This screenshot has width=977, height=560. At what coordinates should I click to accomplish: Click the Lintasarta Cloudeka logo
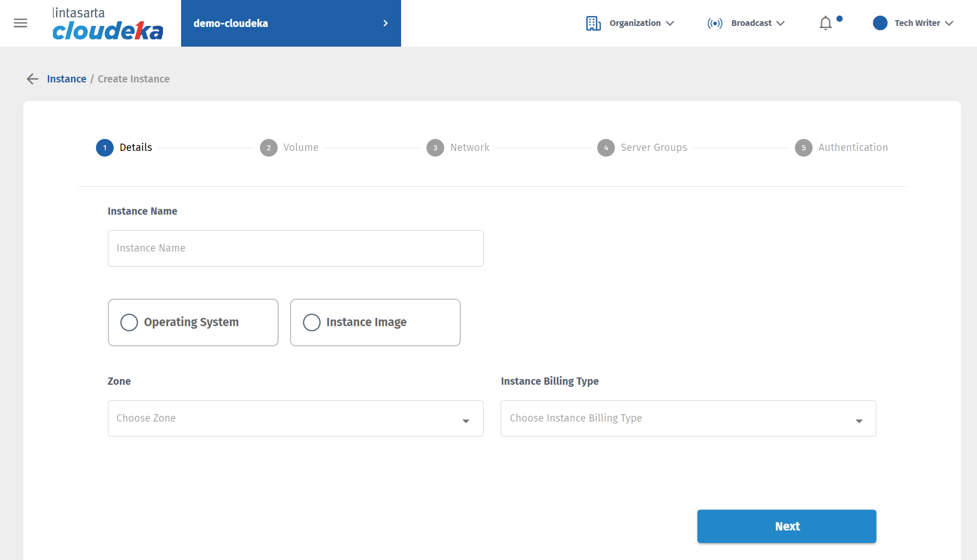pyautogui.click(x=107, y=24)
